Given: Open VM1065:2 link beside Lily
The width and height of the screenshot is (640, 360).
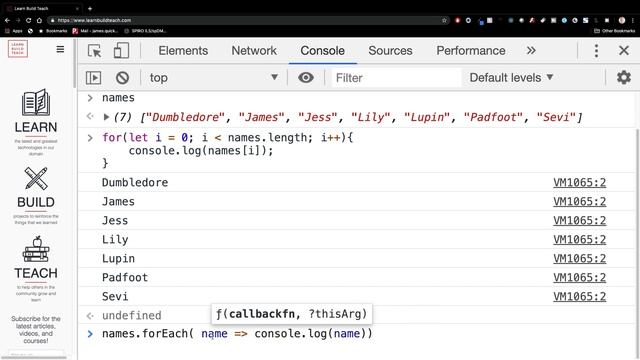Looking at the screenshot, I should pyautogui.click(x=580, y=240).
